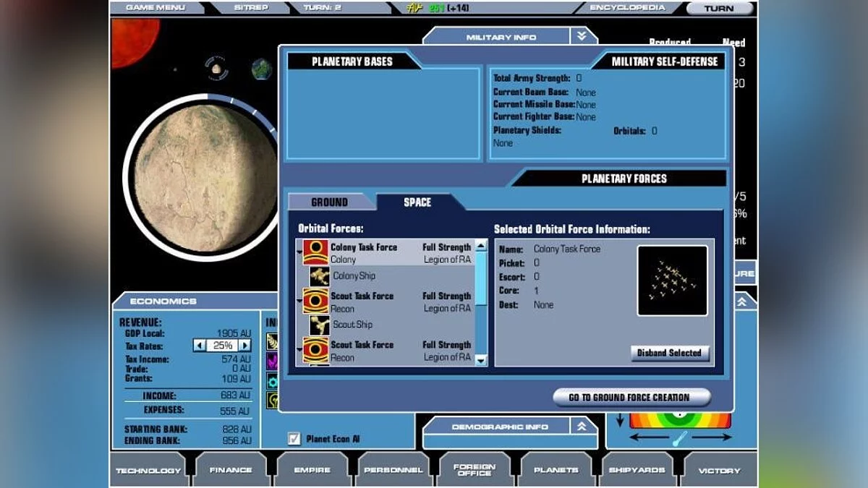This screenshot has height=488, width=868.
Task: Select the Colony Task Force emblem icon
Action: [315, 252]
